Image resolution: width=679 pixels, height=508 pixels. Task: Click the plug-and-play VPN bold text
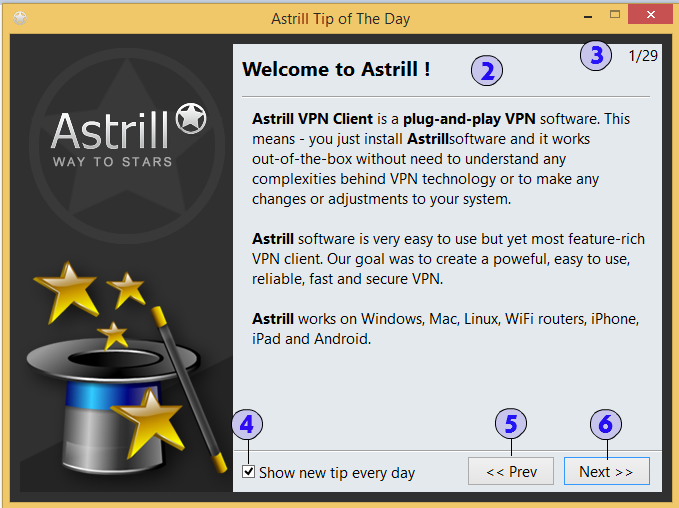click(469, 119)
